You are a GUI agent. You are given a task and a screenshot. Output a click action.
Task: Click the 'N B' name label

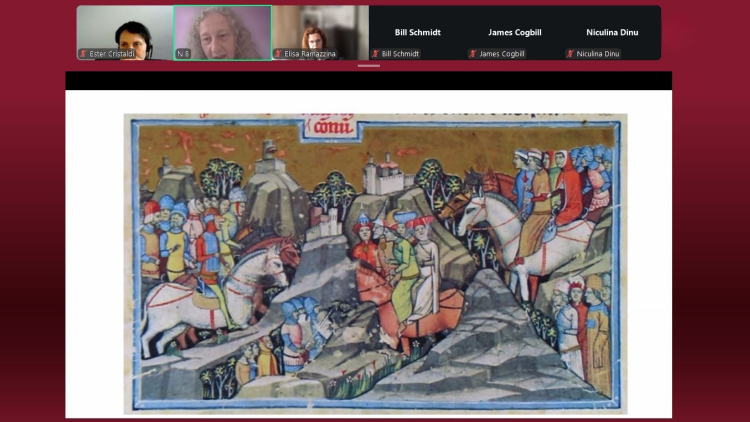[183, 54]
